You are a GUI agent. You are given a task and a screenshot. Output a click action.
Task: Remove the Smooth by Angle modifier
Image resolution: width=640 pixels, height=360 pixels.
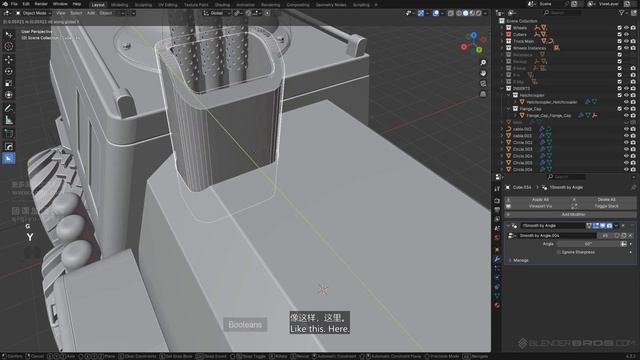point(623,226)
